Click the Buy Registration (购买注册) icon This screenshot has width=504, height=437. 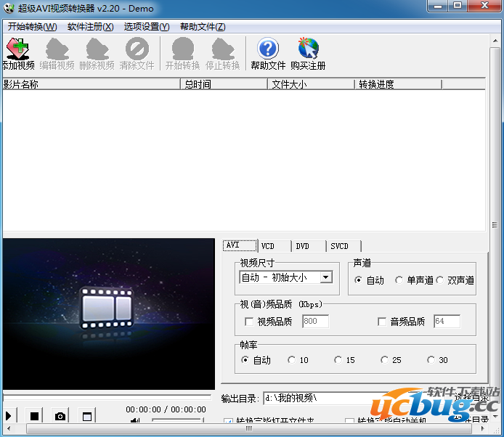coord(308,54)
